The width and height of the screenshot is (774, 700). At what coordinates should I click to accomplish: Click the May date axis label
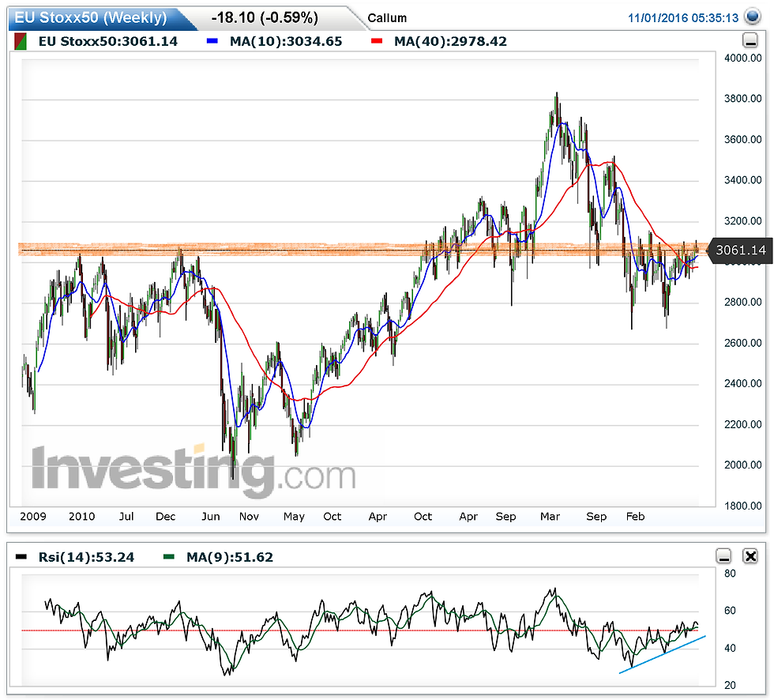click(294, 517)
